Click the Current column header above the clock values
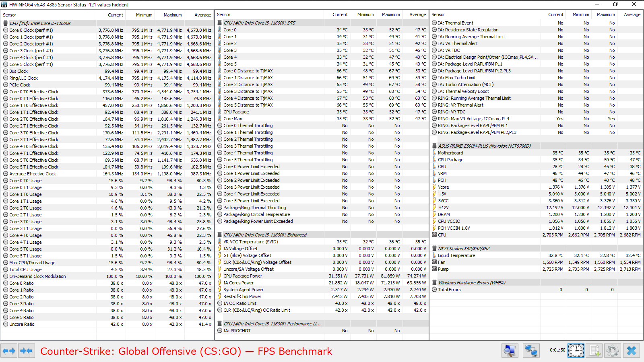This screenshot has height=362, width=644. click(111, 15)
